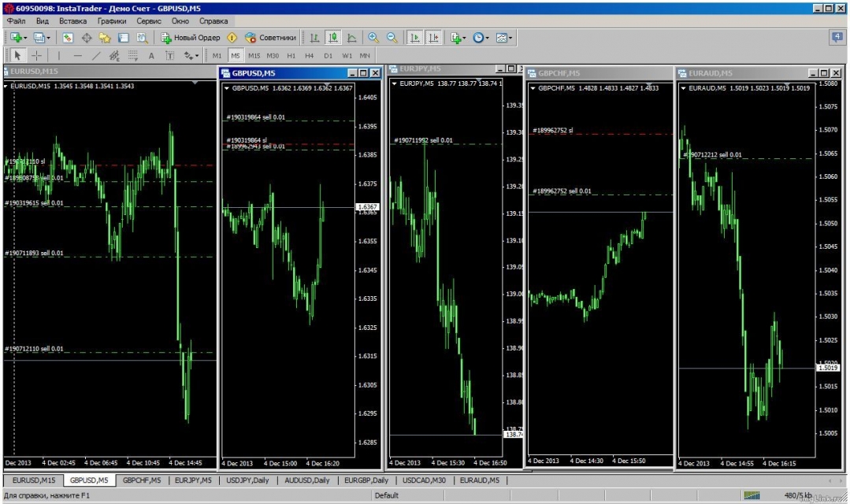Screen dimensions: 850x504
Task: Draw a vertical line on chart
Action: tap(58, 56)
